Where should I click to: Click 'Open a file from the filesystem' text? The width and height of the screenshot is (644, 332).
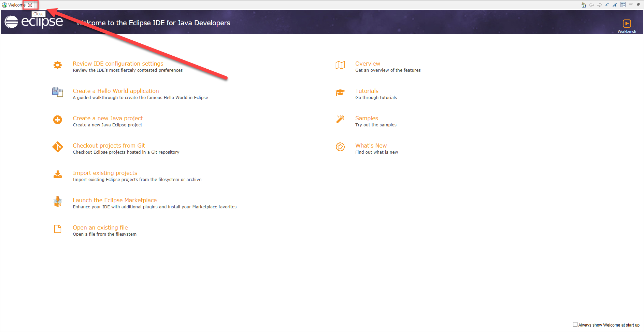click(x=104, y=234)
